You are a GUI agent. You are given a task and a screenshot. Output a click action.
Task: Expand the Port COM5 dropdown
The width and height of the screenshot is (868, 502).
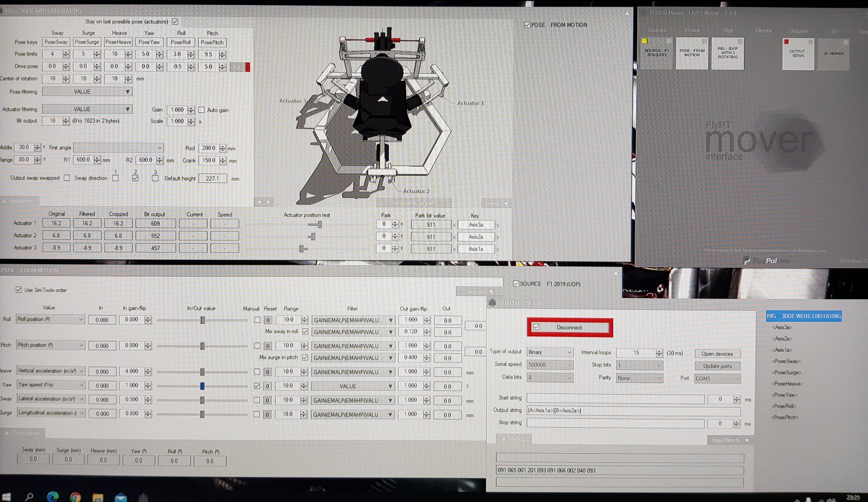click(x=717, y=378)
